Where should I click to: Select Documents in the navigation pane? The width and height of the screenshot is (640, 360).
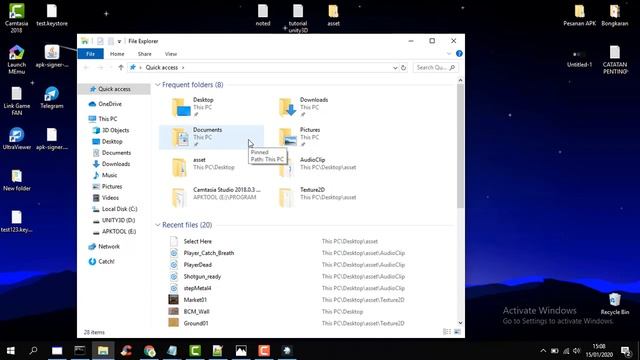[x=116, y=153]
